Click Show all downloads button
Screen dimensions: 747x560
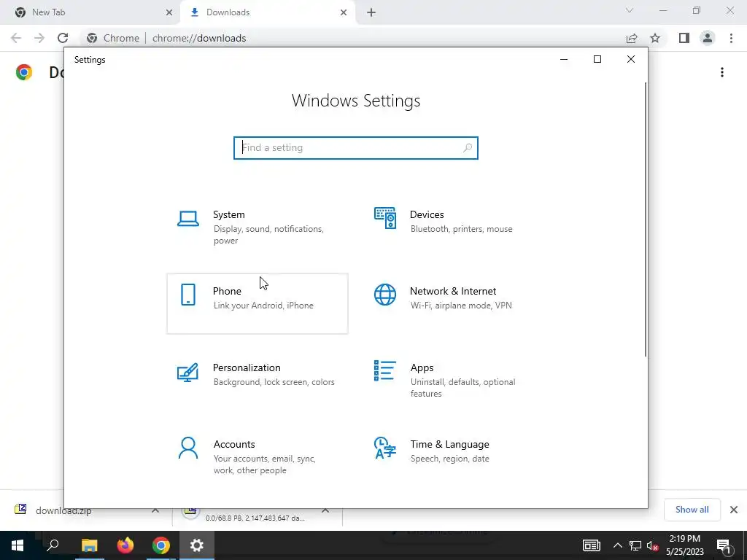pos(692,510)
